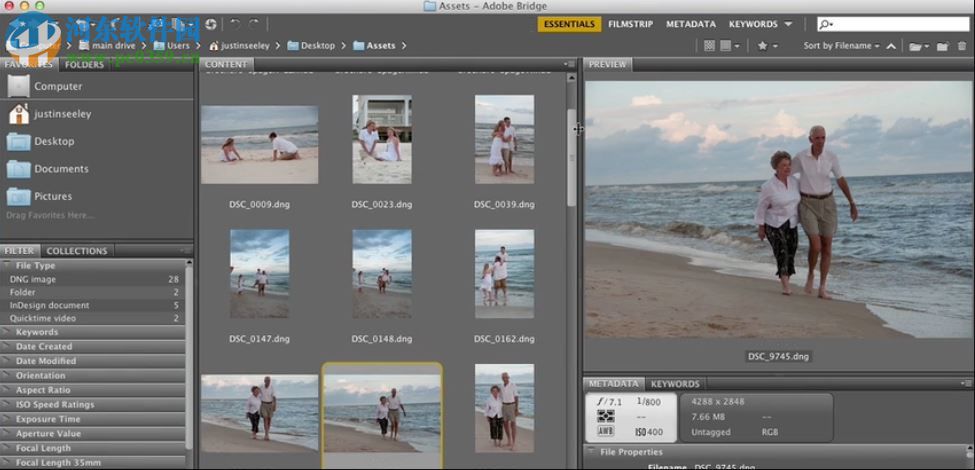Switch to the ESSENTIALS workspace
This screenshot has width=975, height=470.
coord(569,24)
